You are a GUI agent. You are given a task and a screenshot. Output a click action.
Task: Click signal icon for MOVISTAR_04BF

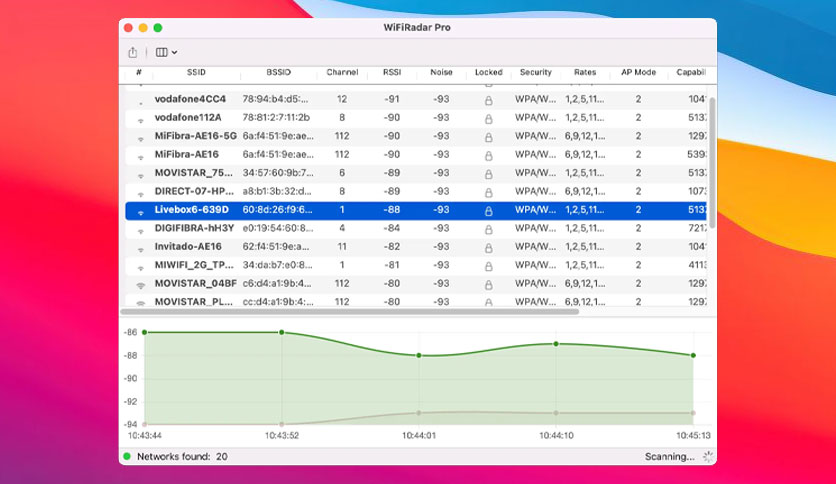[141, 285]
